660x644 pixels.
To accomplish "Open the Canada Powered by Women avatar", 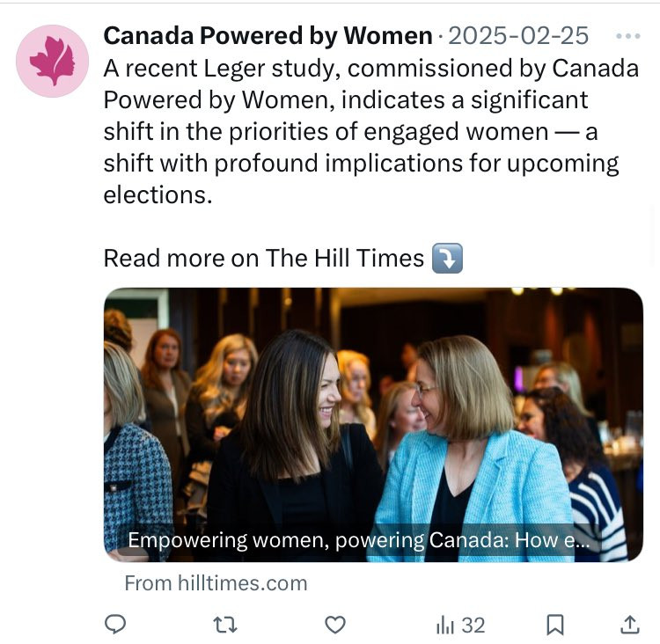I will tap(53, 61).
